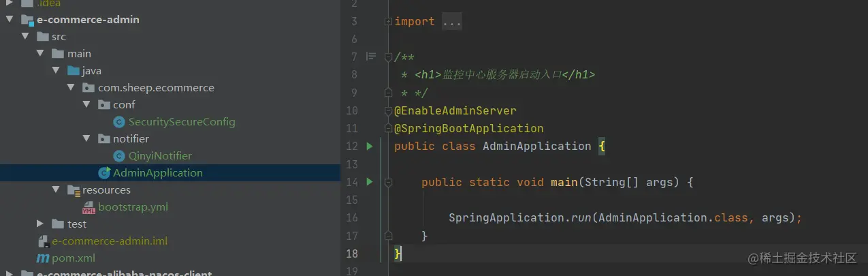This screenshot has height=276, width=868.
Task: Click the bootstrap.yml YML file icon
Action: coord(89,207)
